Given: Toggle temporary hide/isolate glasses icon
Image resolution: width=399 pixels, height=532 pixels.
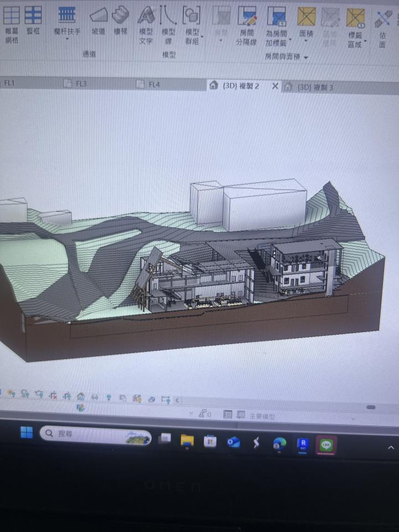Looking at the screenshot, I should (x=95, y=397).
